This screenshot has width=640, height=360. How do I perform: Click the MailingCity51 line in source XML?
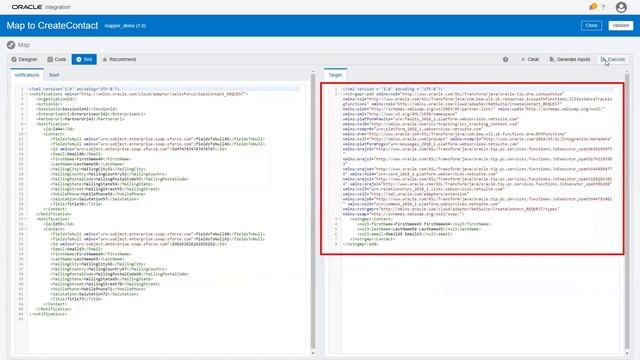tap(98, 169)
